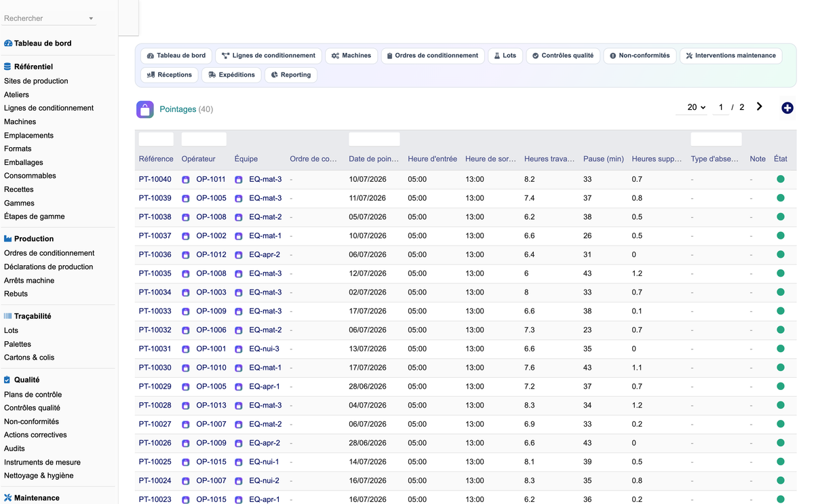The width and height of the screenshot is (814, 504).
Task: Open Palettes in sidebar
Action: (18, 344)
